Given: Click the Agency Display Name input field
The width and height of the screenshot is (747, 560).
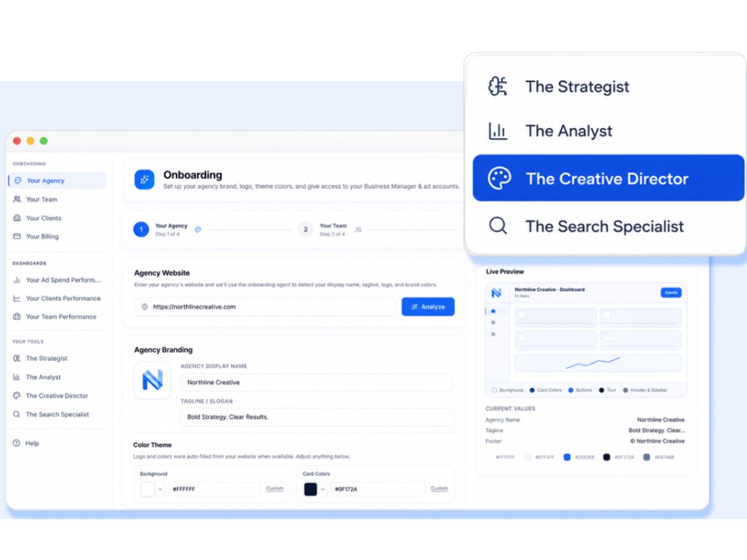Looking at the screenshot, I should [317, 382].
